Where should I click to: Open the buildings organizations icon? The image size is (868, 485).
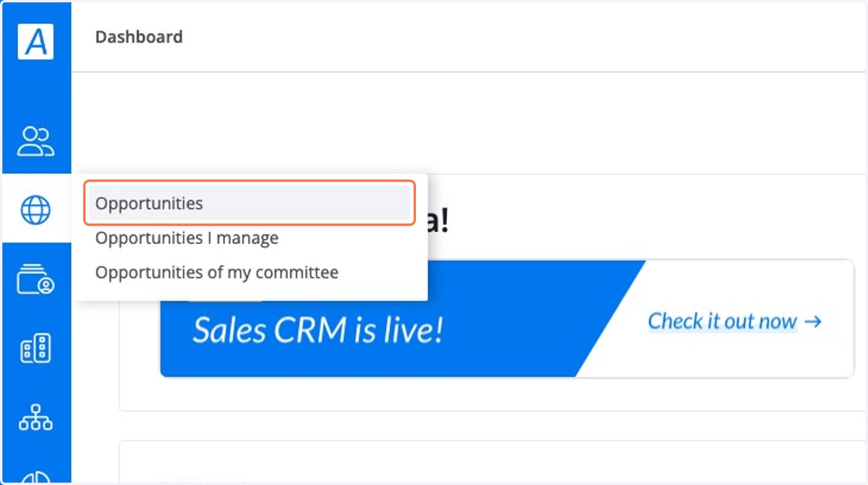point(35,349)
